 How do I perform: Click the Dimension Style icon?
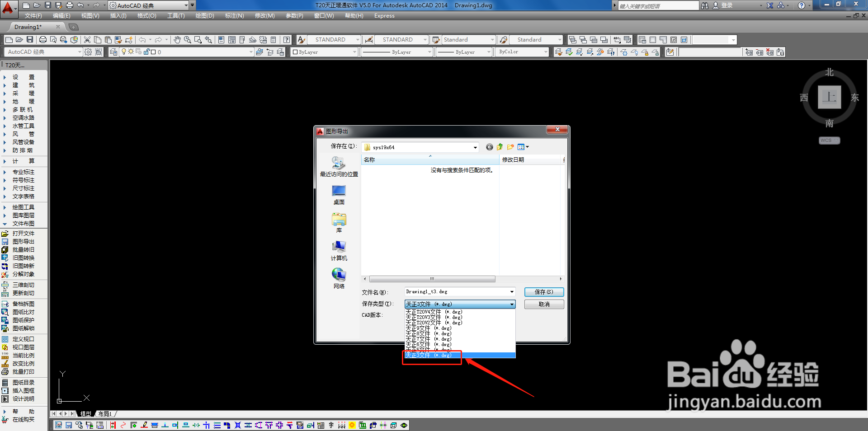tap(369, 40)
